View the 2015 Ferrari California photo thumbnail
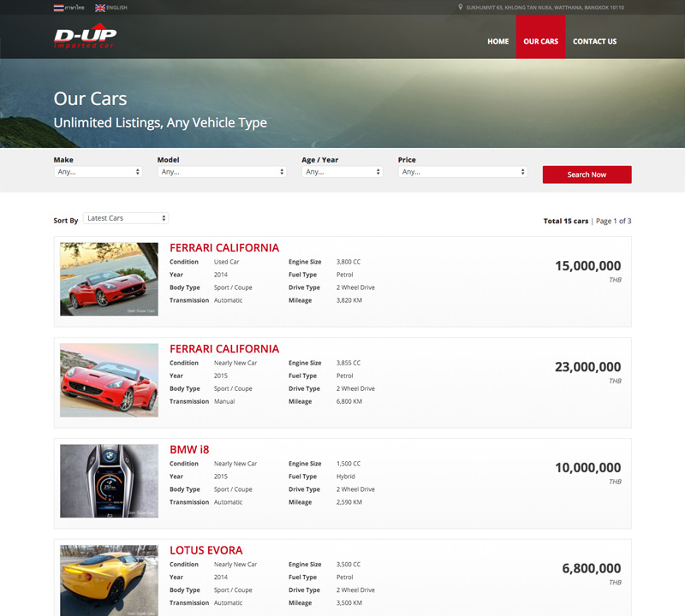 [110, 380]
